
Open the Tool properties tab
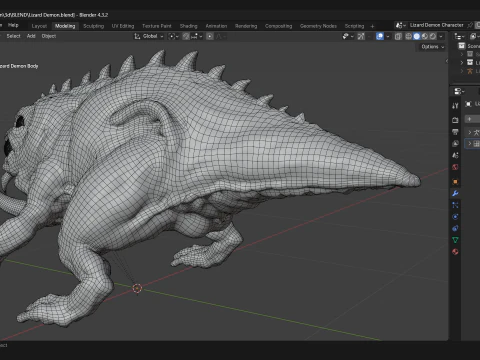[x=455, y=106]
